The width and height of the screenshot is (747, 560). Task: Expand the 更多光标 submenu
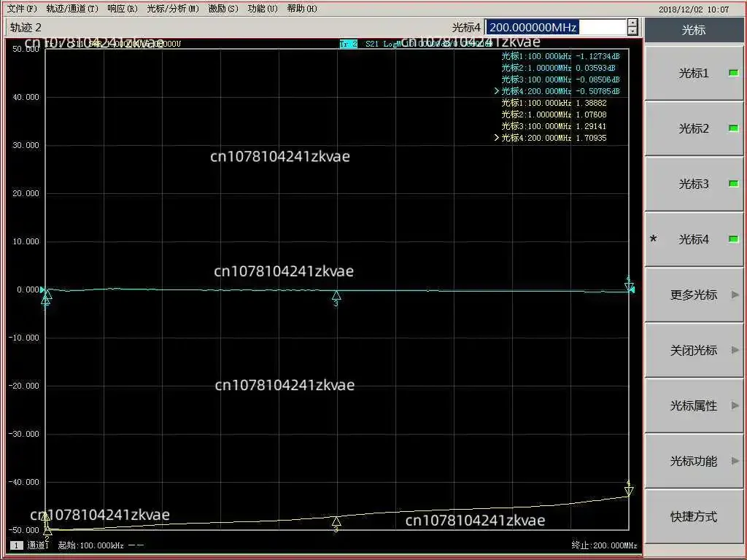pos(693,295)
